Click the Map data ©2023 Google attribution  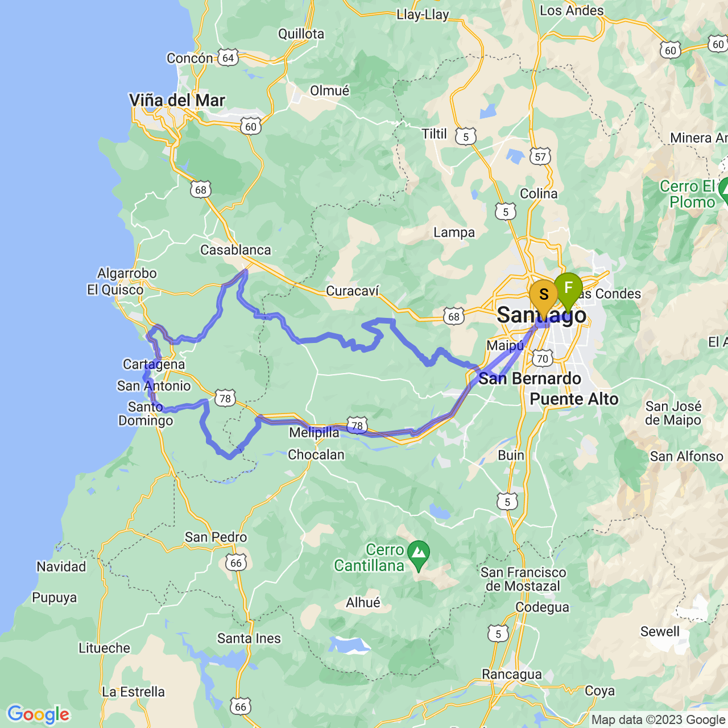[x=658, y=720]
